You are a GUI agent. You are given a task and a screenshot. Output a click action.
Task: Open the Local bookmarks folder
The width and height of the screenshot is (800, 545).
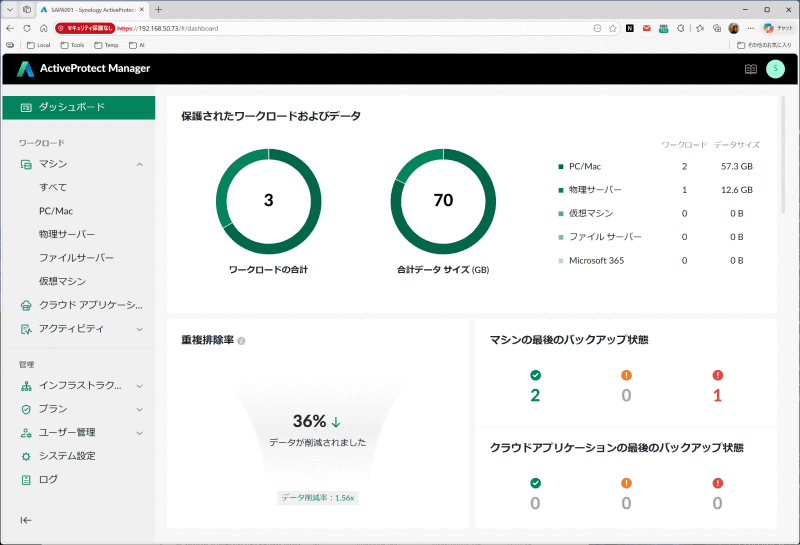pyautogui.click(x=39, y=45)
